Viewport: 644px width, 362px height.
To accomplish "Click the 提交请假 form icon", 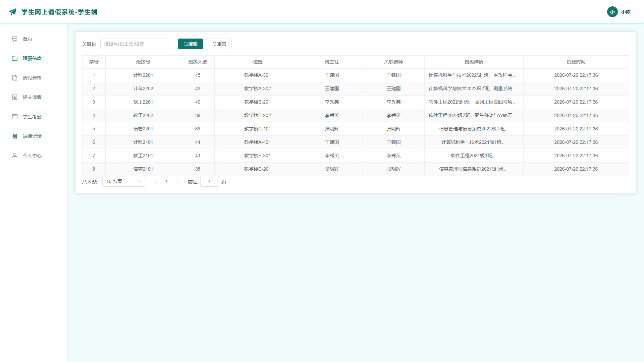I will pos(15,97).
